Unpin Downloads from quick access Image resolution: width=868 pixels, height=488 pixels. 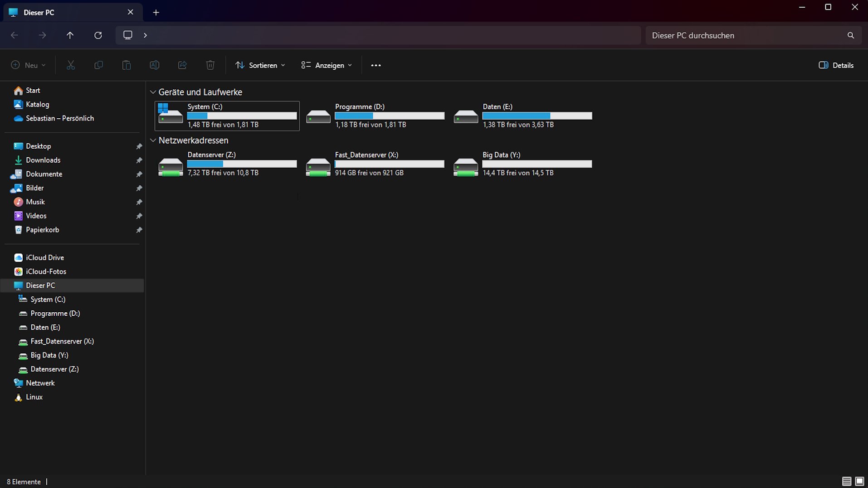tap(139, 160)
